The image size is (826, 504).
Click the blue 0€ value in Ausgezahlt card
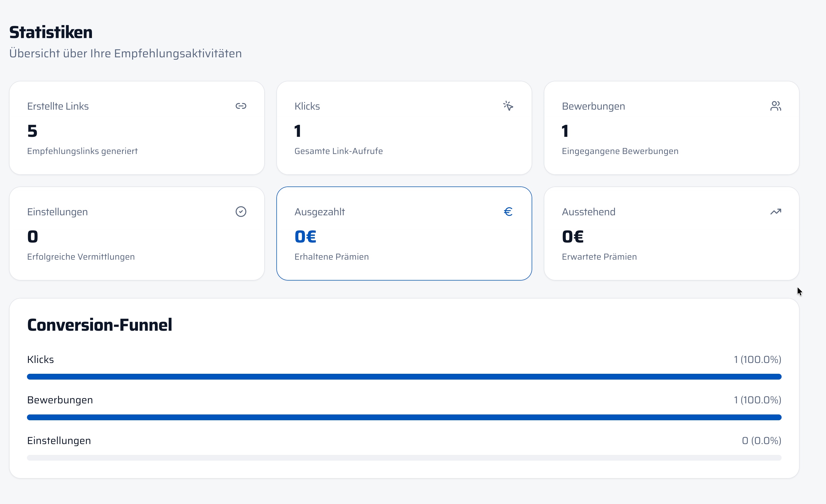click(305, 237)
